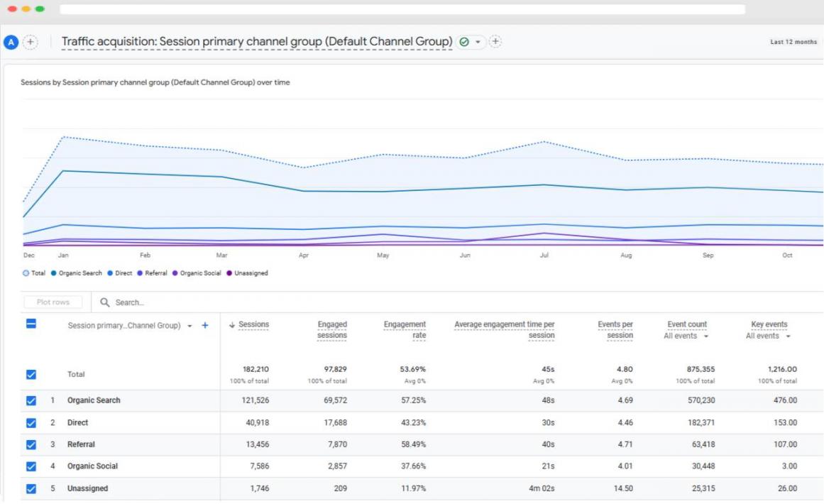Click the 'Plot rows' button
Image resolution: width=824 pixels, height=504 pixels.
coord(53,302)
